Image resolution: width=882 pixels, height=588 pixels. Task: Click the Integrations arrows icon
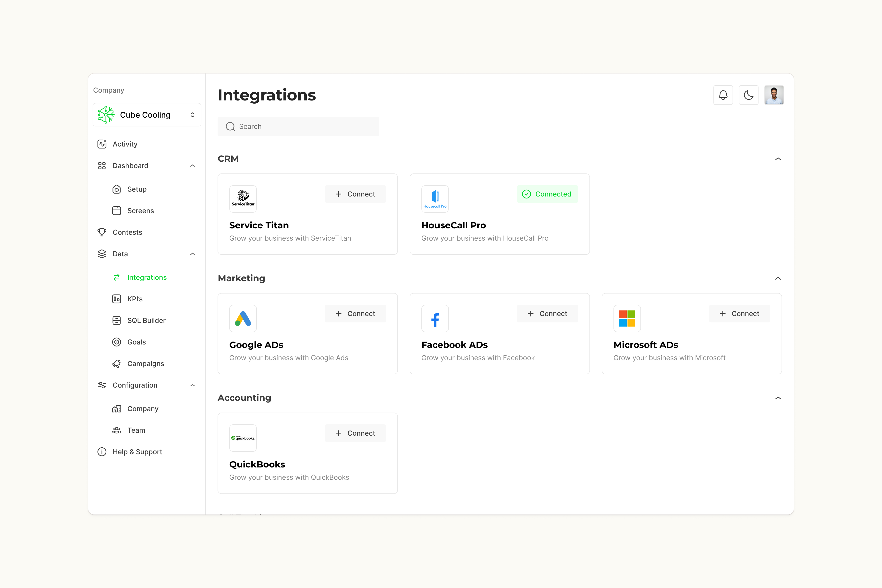click(x=117, y=277)
